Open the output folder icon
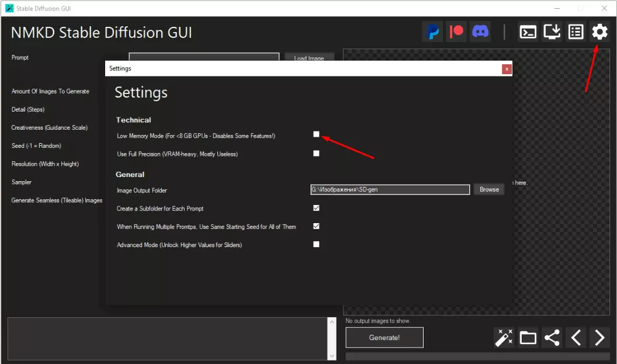Image resolution: width=617 pixels, height=364 pixels. 528,338
